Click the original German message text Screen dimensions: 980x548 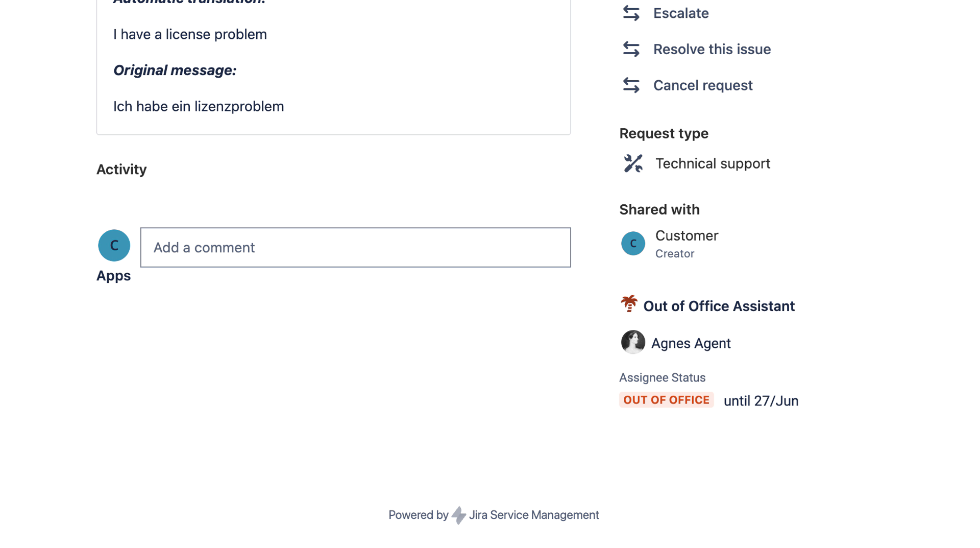click(199, 106)
